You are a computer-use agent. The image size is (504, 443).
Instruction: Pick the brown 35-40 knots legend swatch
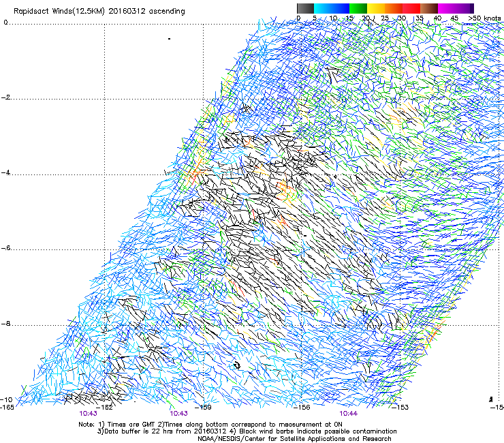429,8
